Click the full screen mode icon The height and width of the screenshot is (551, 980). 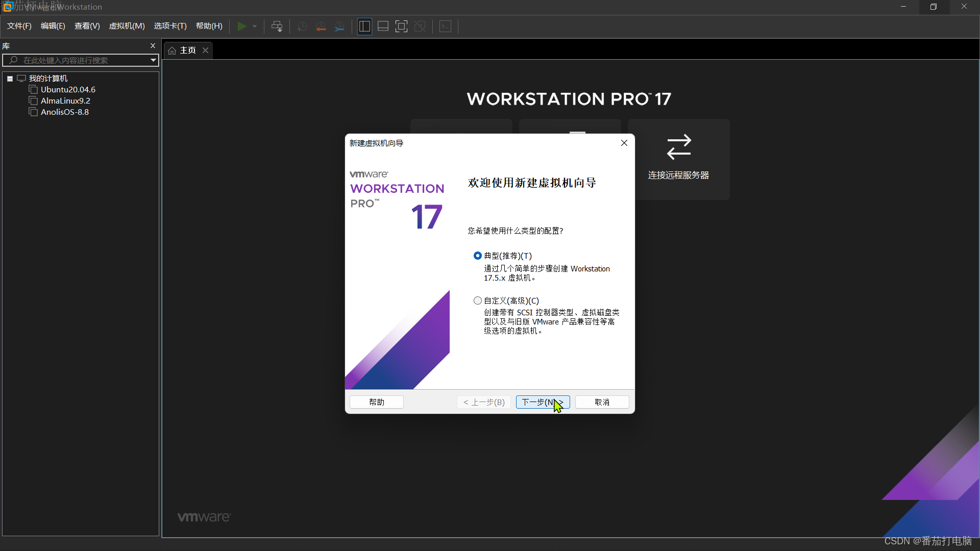click(402, 27)
